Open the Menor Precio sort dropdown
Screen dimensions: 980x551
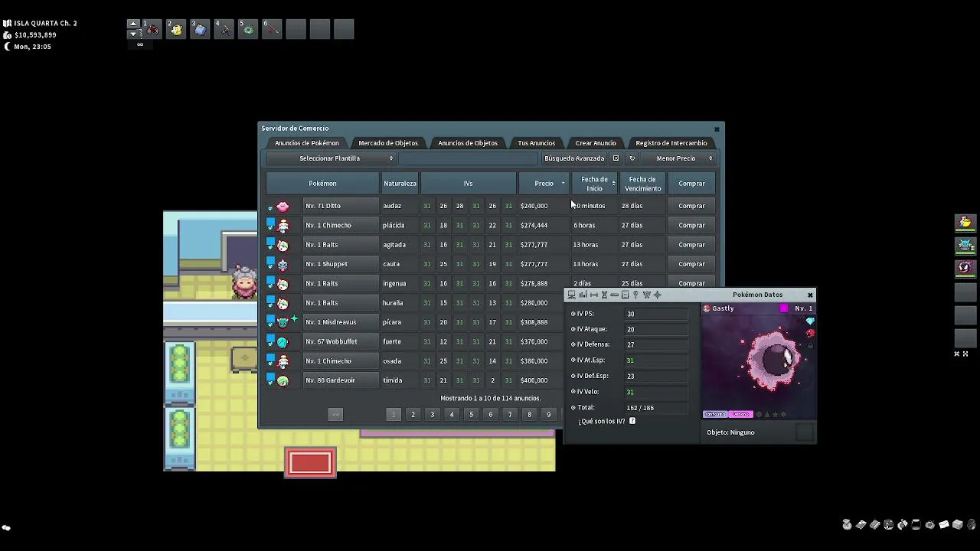click(680, 158)
